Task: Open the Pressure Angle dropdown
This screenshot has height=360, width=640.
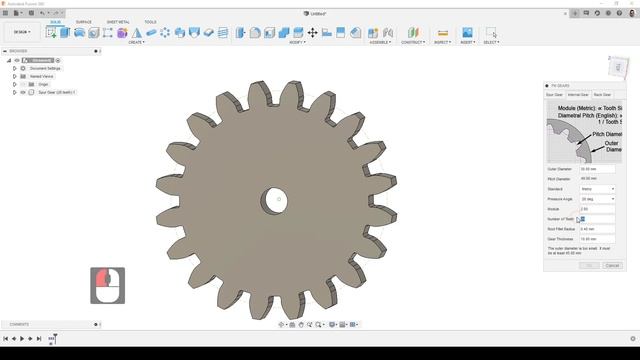Action: click(x=597, y=199)
